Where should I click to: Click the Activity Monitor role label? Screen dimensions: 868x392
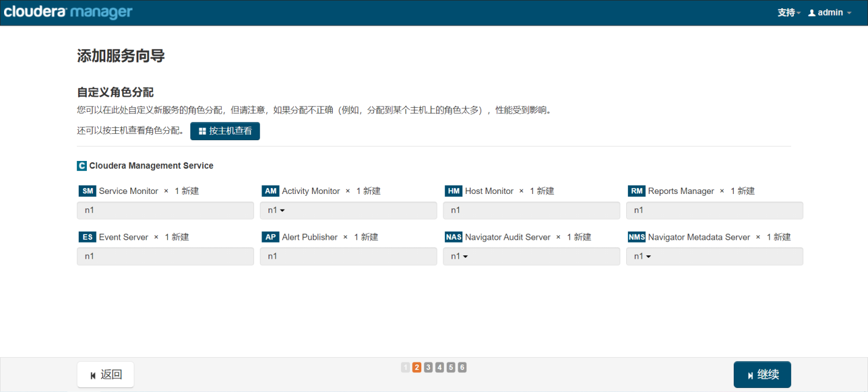click(x=311, y=191)
